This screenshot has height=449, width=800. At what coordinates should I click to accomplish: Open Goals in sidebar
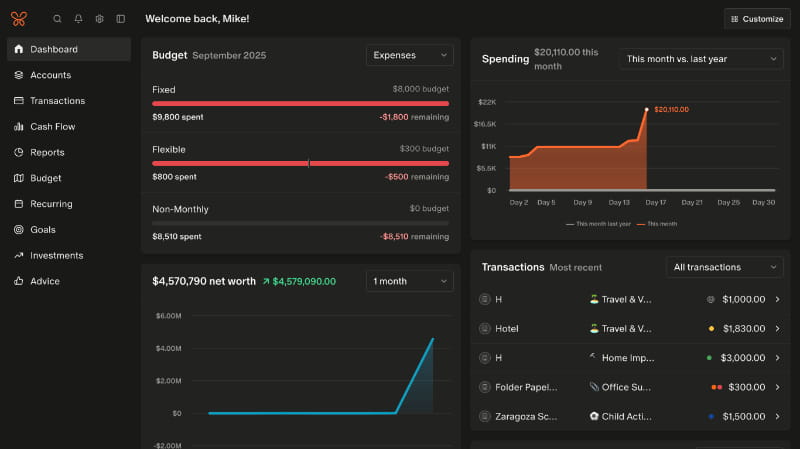pos(69,230)
